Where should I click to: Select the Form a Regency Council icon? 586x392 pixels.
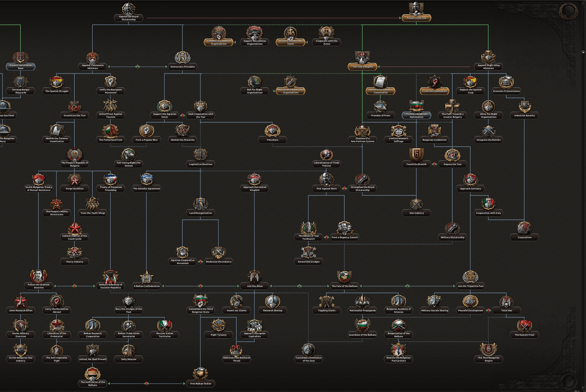[344, 228]
